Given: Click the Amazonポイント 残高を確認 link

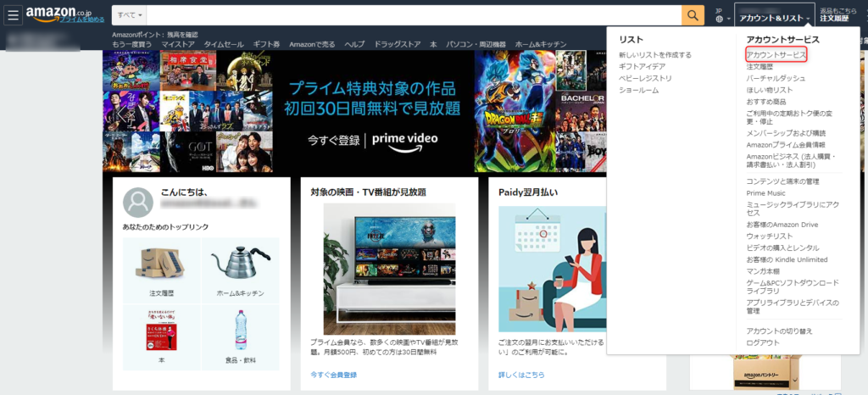Looking at the screenshot, I should 155,35.
